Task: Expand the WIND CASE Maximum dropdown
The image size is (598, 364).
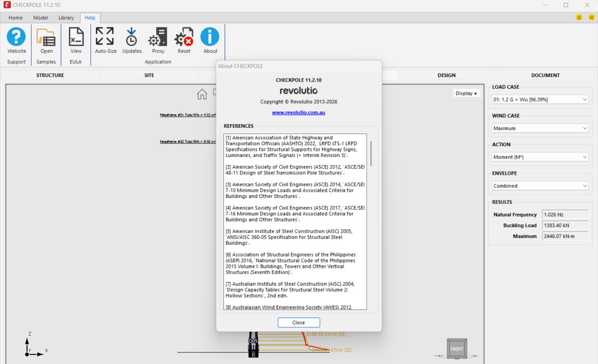Action: (x=540, y=128)
